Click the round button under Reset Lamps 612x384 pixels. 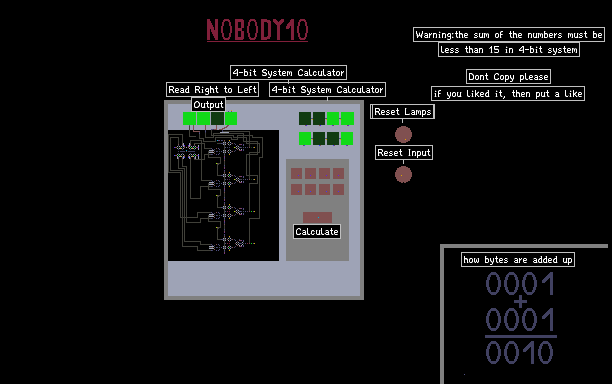[403, 135]
